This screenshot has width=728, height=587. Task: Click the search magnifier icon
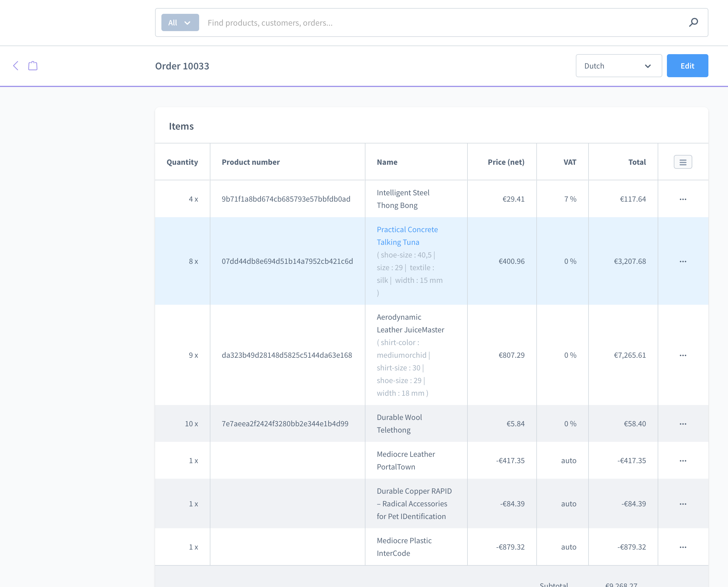(693, 22)
